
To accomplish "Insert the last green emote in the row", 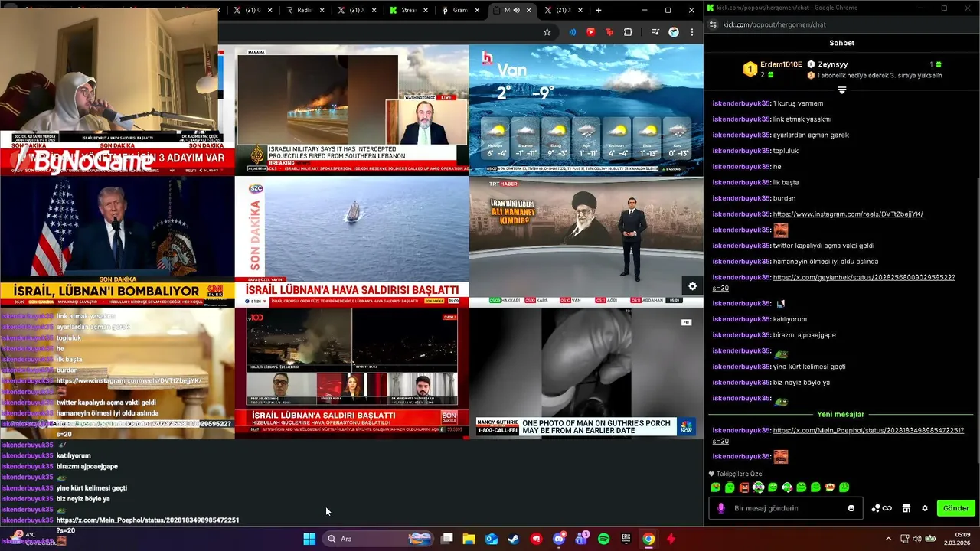I will [x=844, y=487].
